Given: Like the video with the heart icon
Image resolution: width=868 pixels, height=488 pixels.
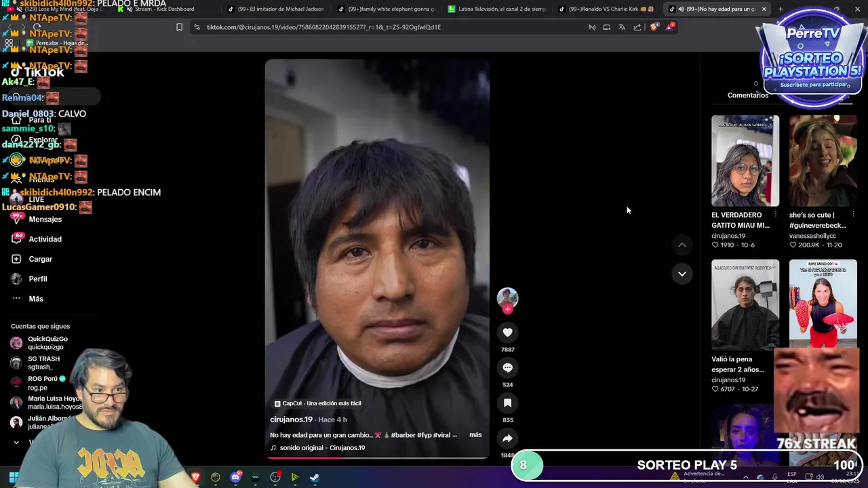Looking at the screenshot, I should [507, 332].
